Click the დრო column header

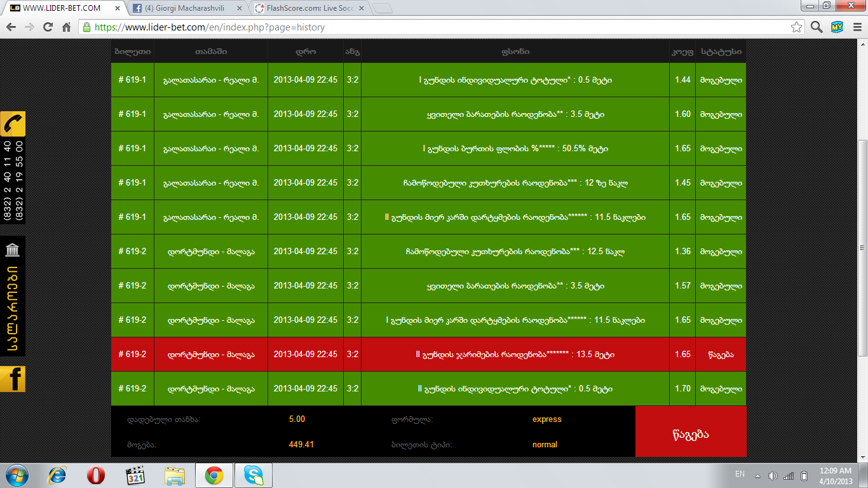click(306, 51)
